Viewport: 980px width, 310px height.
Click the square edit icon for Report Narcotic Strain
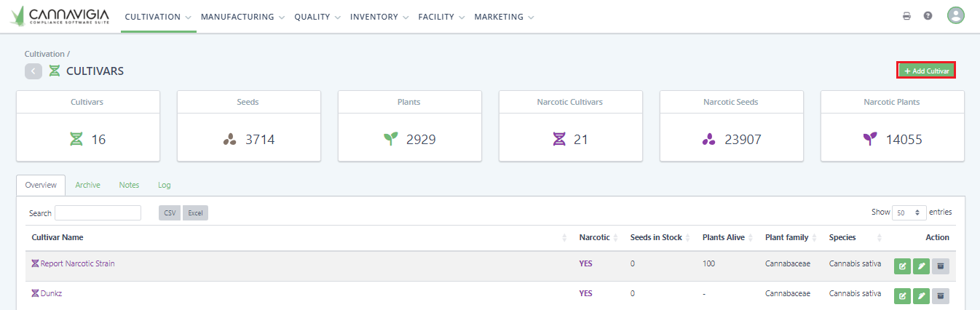tap(902, 266)
